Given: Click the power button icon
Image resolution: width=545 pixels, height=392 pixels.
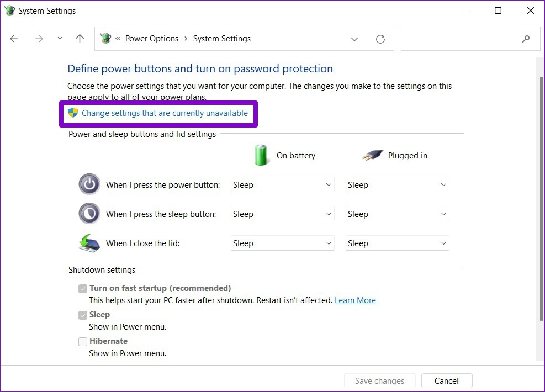Looking at the screenshot, I should tap(89, 184).
